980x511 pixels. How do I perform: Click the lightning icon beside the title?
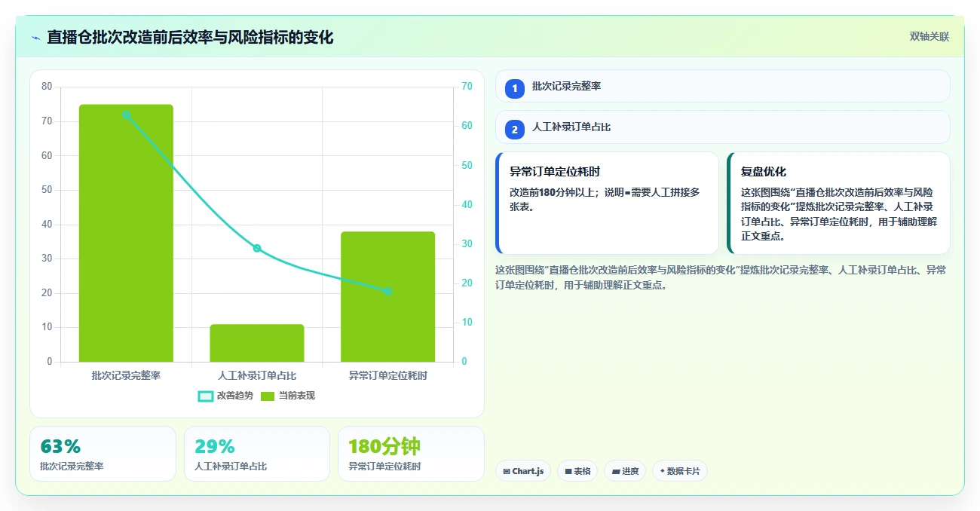coord(35,38)
